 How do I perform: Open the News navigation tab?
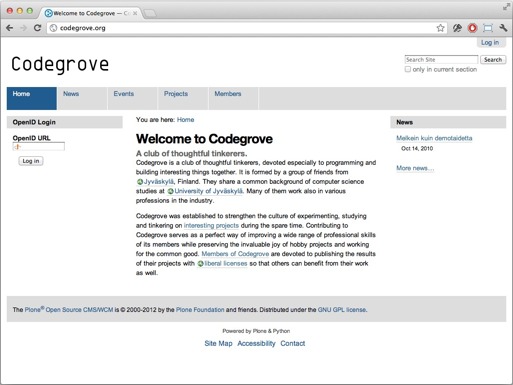click(x=82, y=98)
